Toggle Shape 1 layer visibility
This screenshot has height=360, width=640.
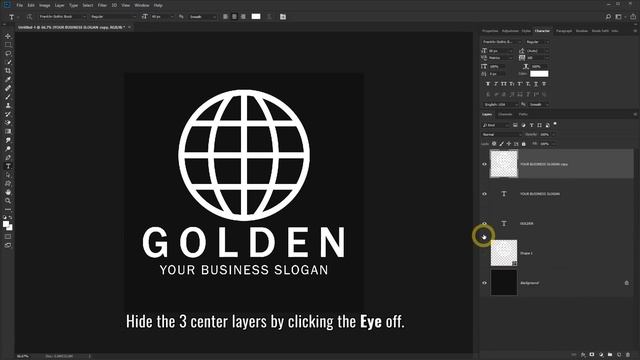pyautogui.click(x=484, y=253)
